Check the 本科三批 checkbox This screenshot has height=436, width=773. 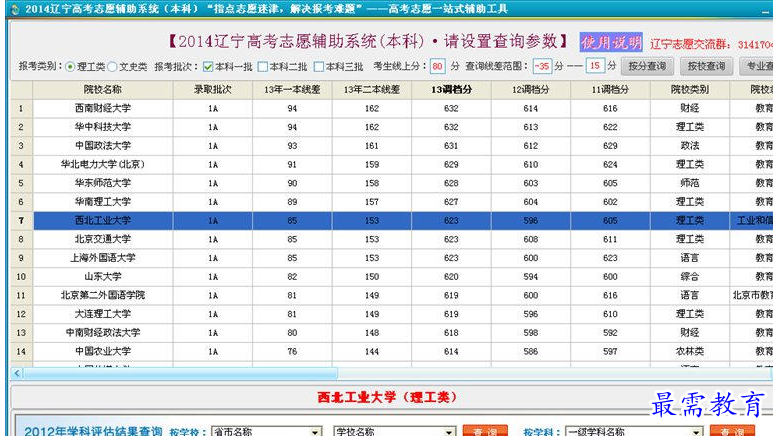(319, 67)
